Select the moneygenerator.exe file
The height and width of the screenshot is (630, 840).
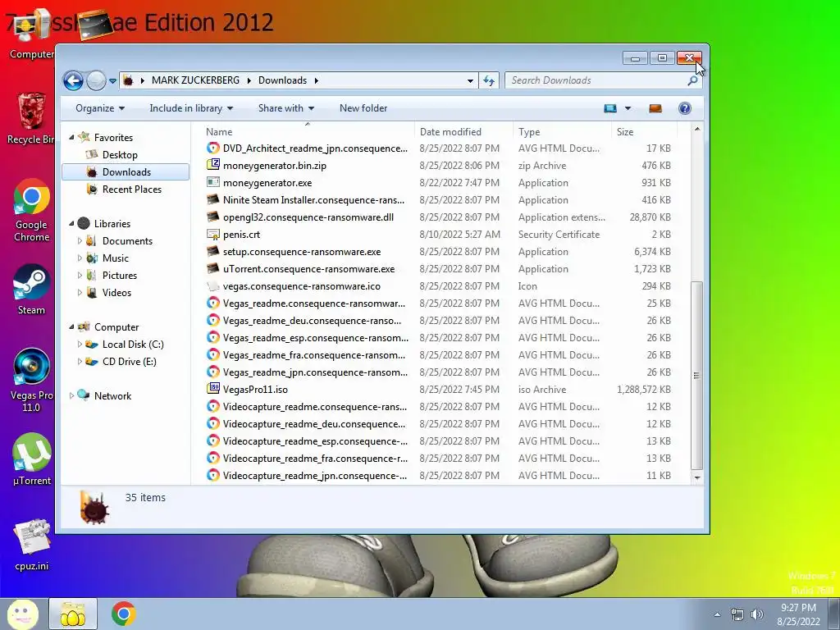267,183
